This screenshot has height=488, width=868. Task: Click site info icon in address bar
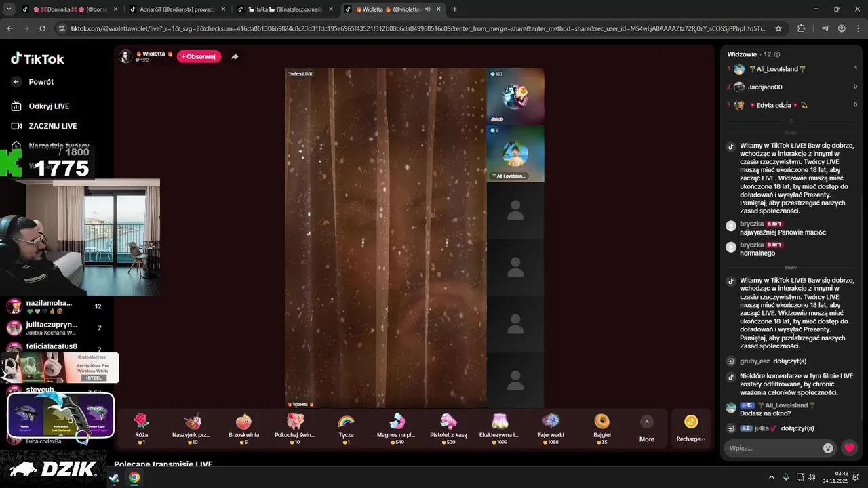click(62, 28)
